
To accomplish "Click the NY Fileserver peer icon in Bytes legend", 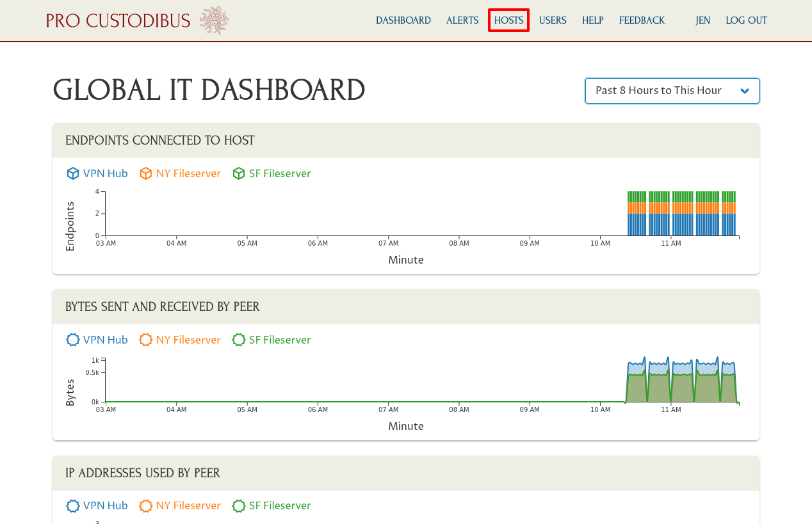I will coord(146,340).
